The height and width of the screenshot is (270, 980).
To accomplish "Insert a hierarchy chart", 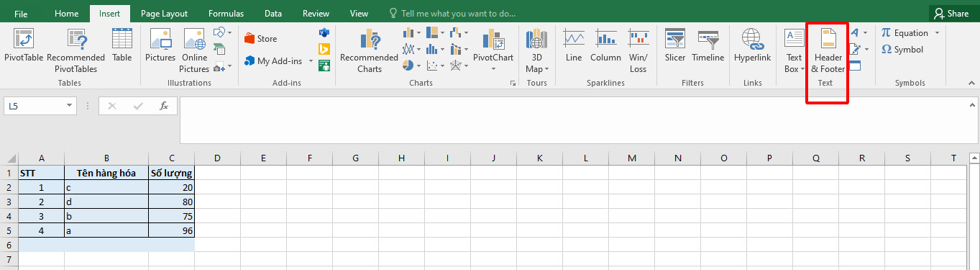I will tap(436, 32).
